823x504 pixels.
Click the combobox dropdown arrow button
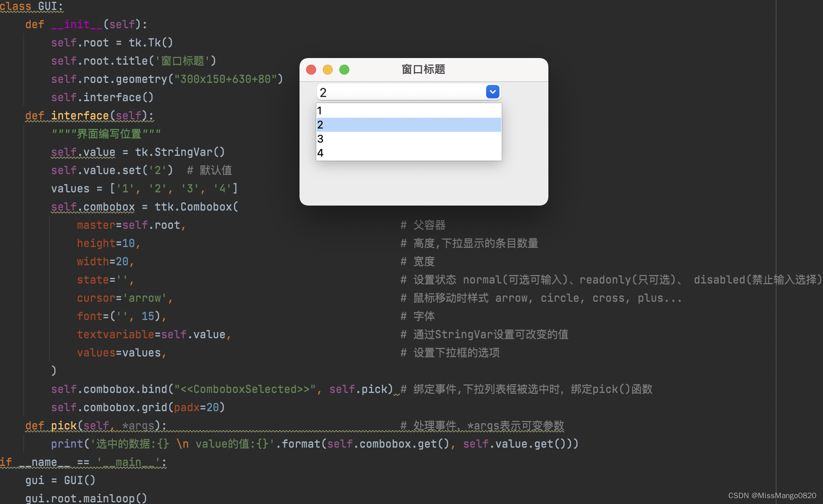(x=492, y=92)
